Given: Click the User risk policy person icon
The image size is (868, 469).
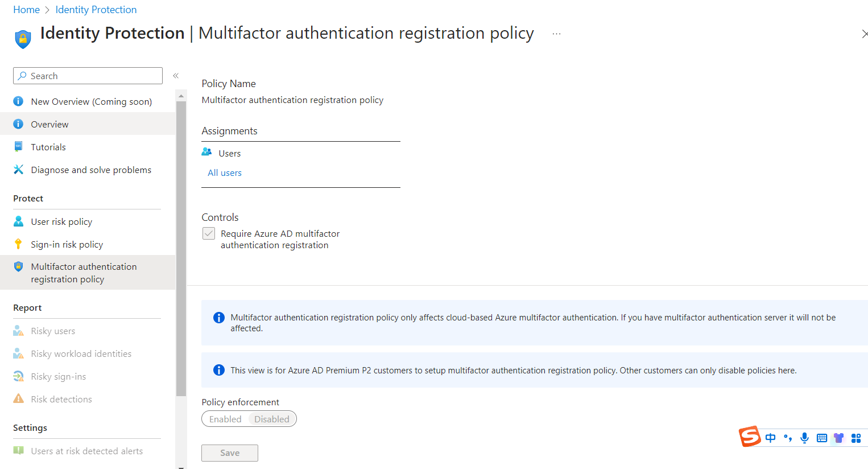Looking at the screenshot, I should (18, 221).
